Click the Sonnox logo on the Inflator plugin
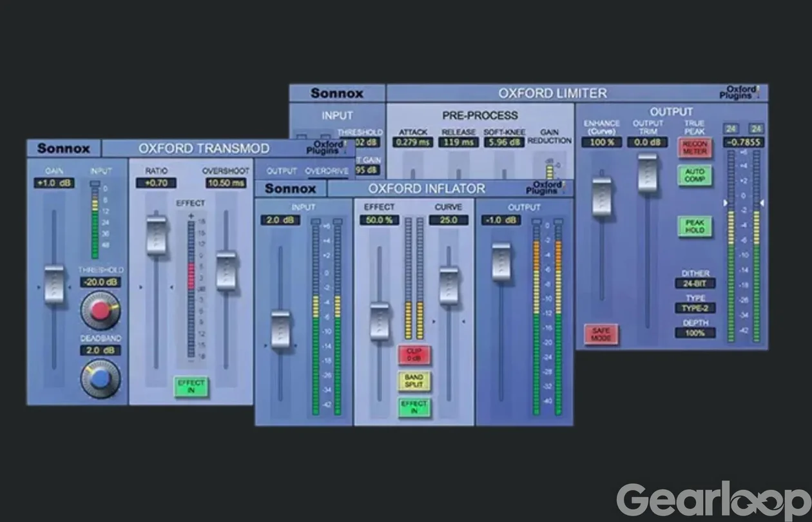Screen dimensions: 812x522 (291, 189)
